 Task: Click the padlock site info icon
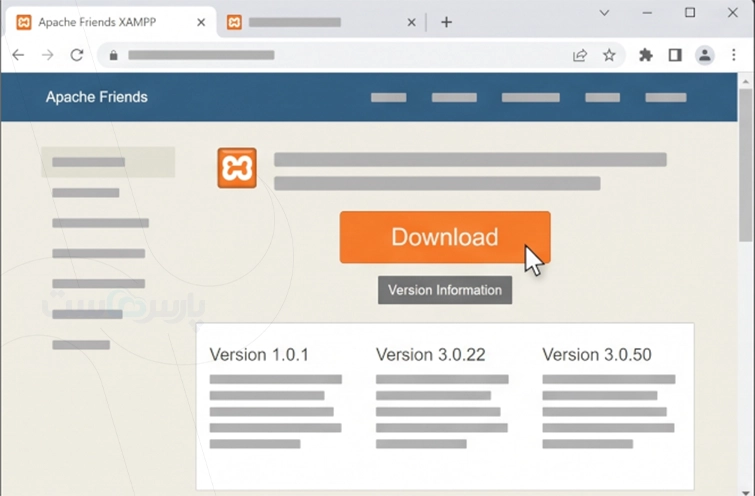coord(114,55)
